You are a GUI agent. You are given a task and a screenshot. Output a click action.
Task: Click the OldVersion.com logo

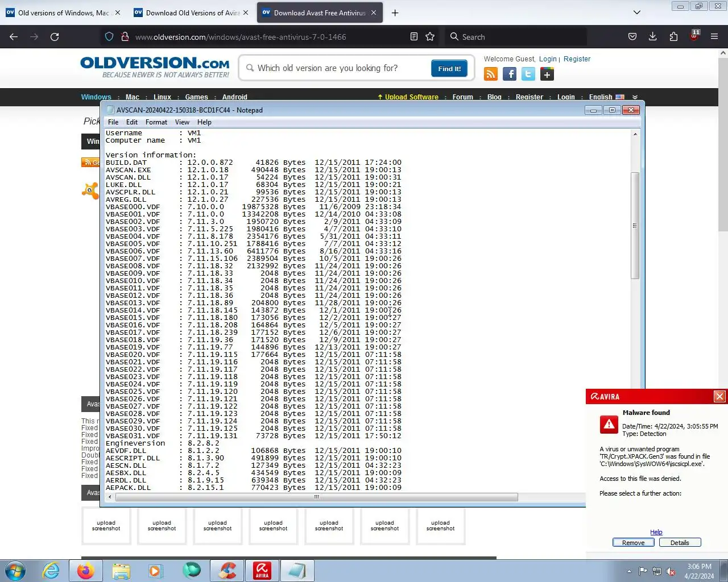(155, 67)
